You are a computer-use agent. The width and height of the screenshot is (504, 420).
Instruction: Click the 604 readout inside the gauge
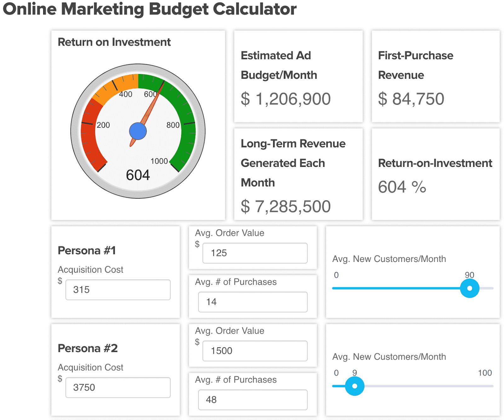click(138, 175)
